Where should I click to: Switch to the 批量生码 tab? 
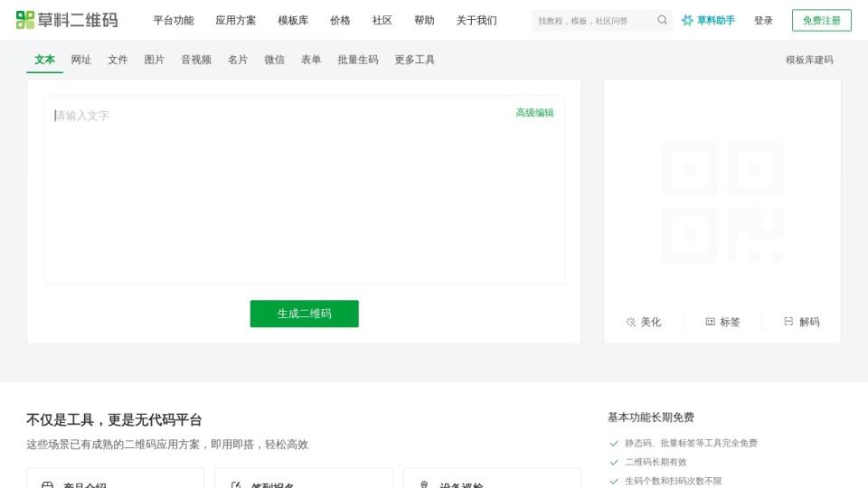pos(358,60)
